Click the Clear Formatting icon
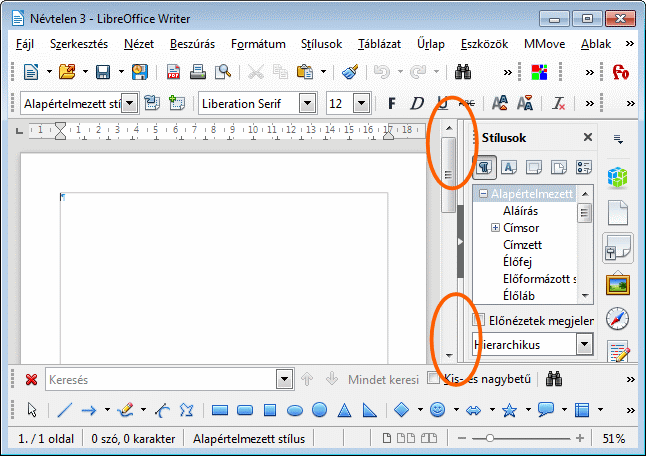 (559, 103)
